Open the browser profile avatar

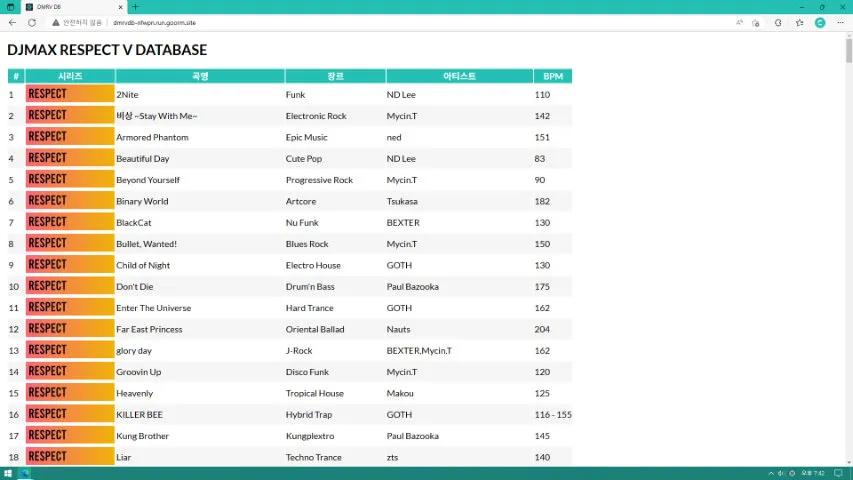(820, 23)
